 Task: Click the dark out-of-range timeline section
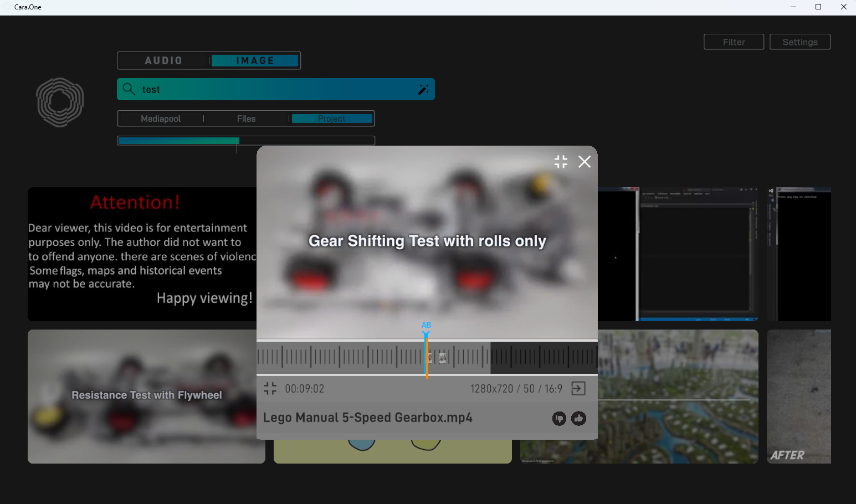tap(544, 358)
